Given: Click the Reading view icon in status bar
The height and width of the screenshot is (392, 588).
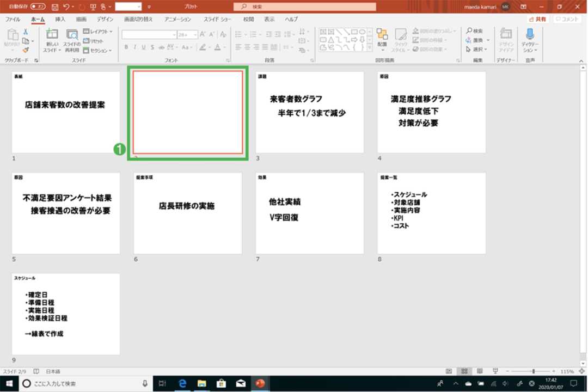Looking at the screenshot, I should point(480,371).
